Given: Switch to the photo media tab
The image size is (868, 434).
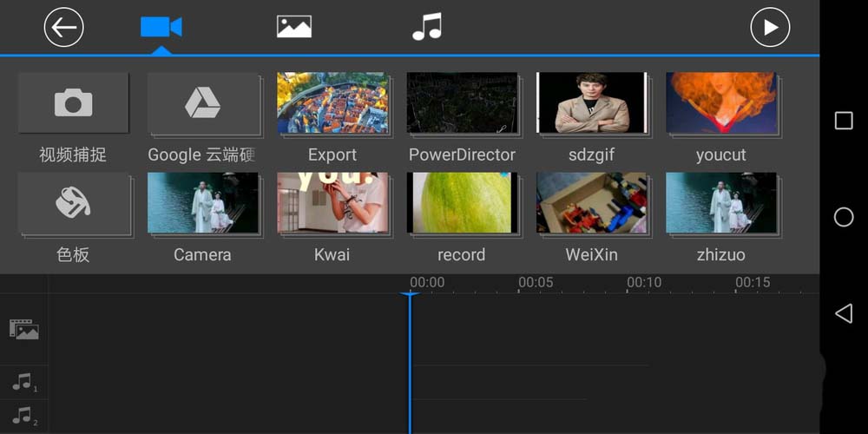Looking at the screenshot, I should (294, 28).
